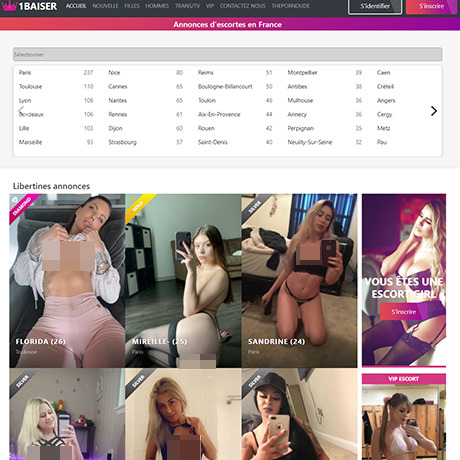Show next cities with right chevron arrow
The image size is (460, 460).
tap(433, 111)
